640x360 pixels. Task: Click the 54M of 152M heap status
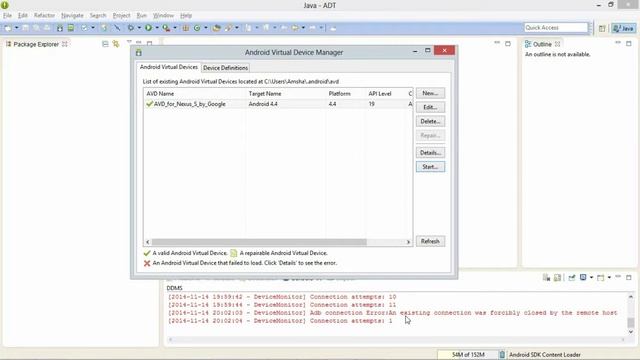click(x=468, y=355)
